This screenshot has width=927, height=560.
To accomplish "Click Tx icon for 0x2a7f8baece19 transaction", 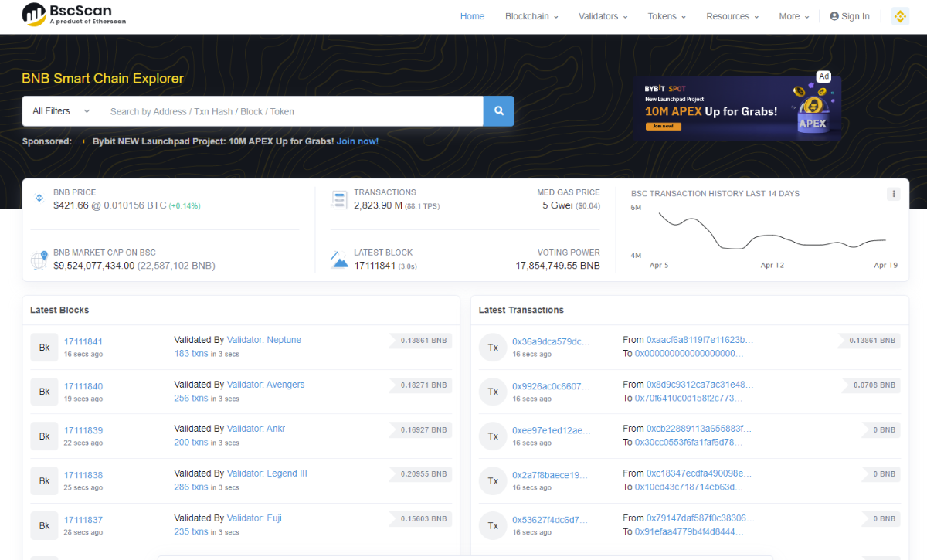I will [x=493, y=481].
